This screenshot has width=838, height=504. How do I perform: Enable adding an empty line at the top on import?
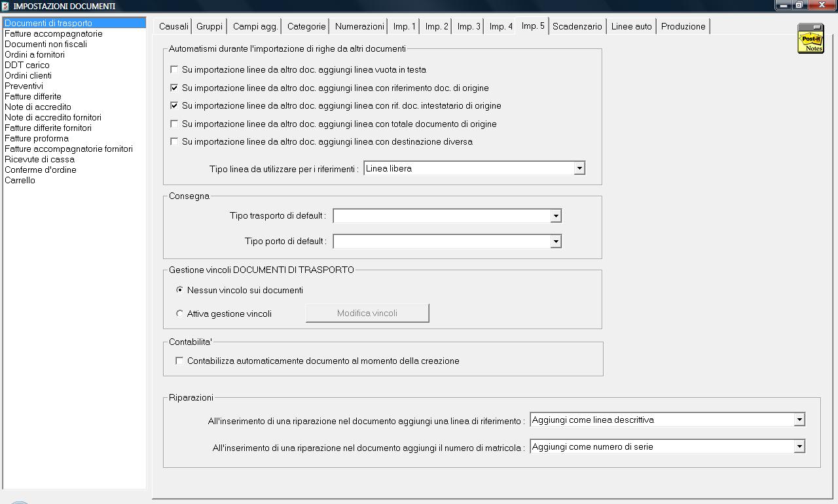(174, 69)
